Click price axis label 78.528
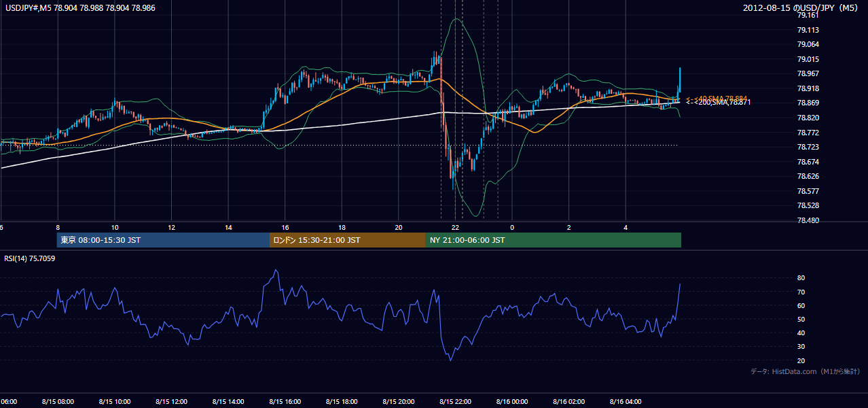The image size is (868, 408). pos(808,205)
